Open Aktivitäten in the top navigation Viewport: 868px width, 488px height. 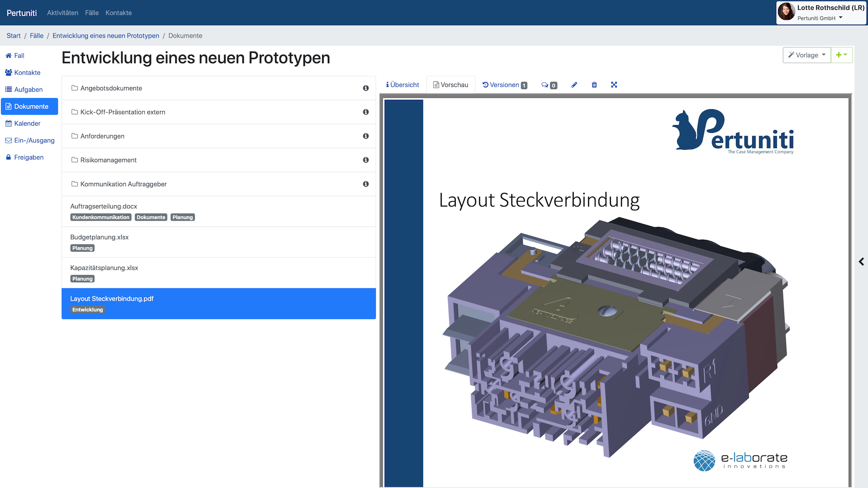(63, 13)
